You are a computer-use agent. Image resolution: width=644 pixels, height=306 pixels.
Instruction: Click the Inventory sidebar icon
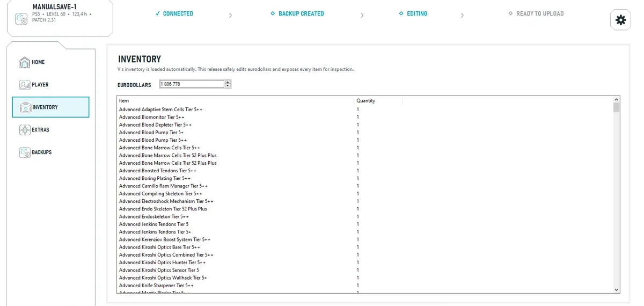pos(25,107)
